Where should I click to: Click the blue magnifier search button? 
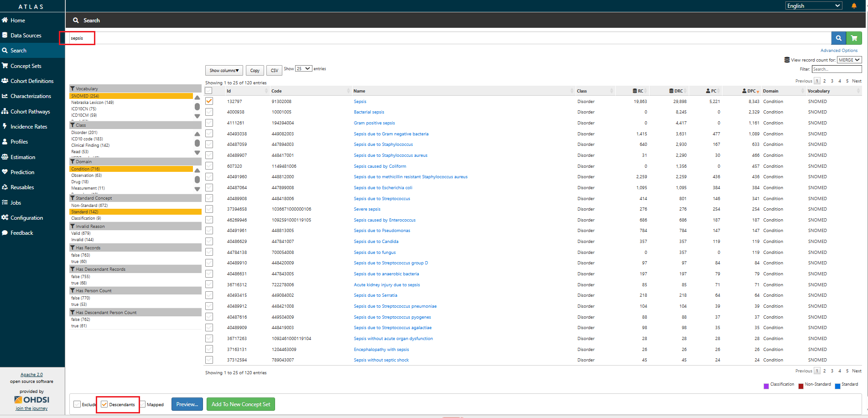pos(838,38)
